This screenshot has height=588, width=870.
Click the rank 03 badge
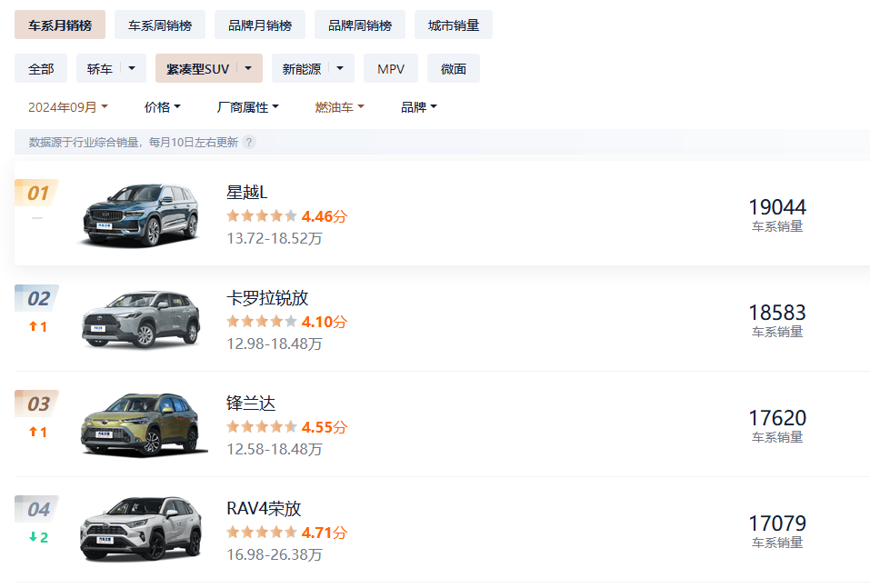[37, 404]
